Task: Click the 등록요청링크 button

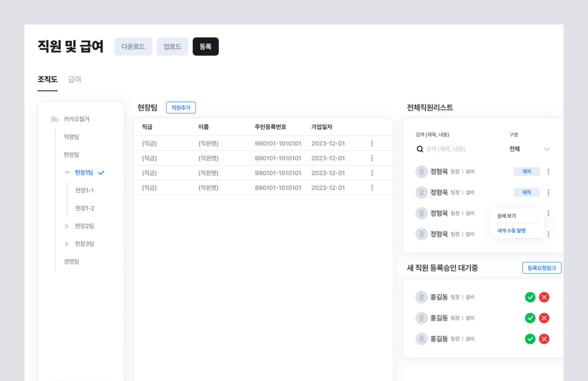Action: (541, 268)
